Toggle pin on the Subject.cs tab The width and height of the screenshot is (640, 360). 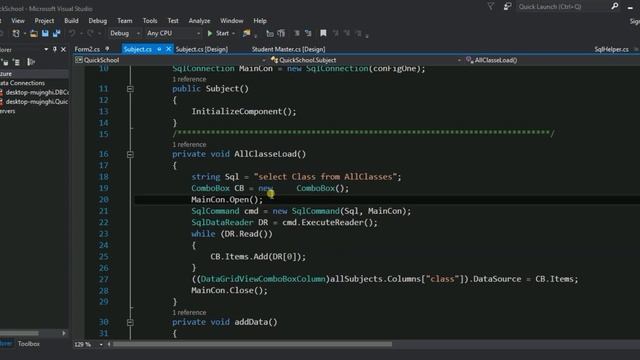click(159, 49)
